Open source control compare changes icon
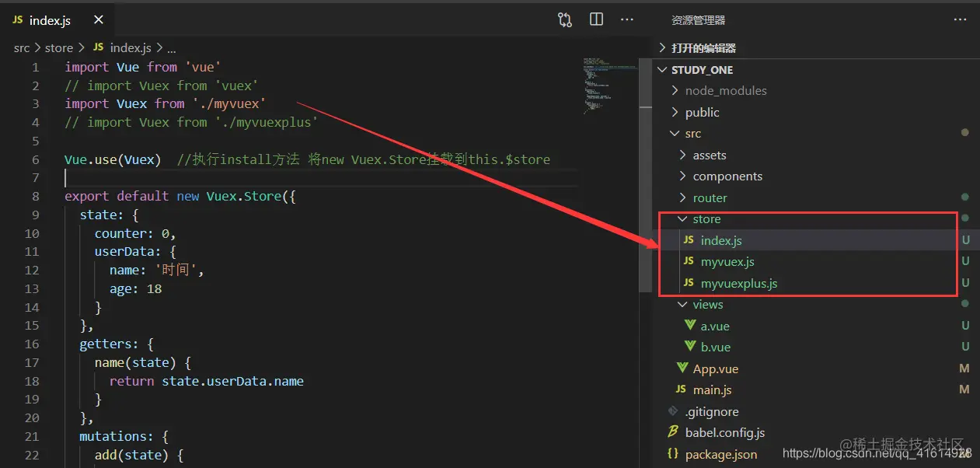This screenshot has height=468, width=980. coord(565,20)
